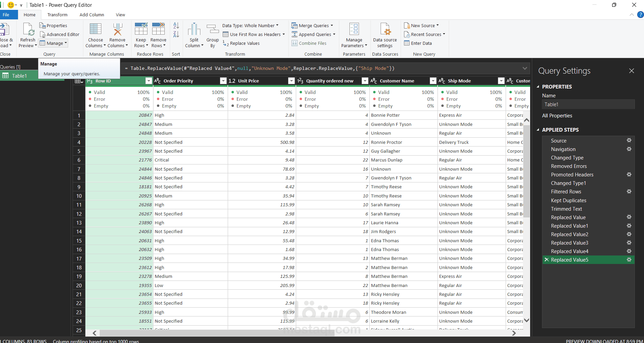Click the Customer Name column type icon
The height and width of the screenshot is (343, 644).
coord(374,81)
